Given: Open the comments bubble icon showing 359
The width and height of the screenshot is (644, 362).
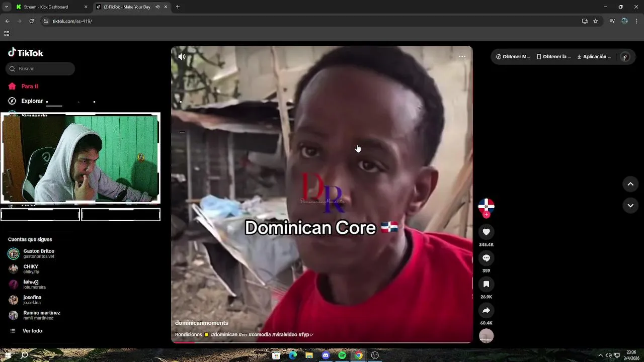Looking at the screenshot, I should click(x=486, y=258).
